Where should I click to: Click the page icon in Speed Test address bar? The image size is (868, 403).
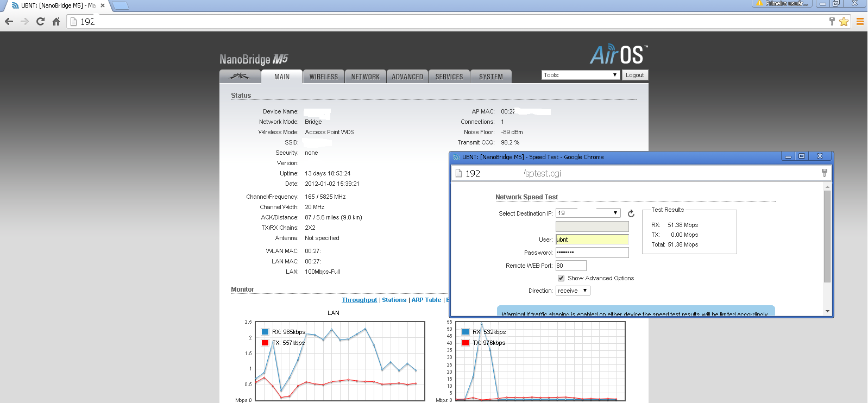click(458, 173)
